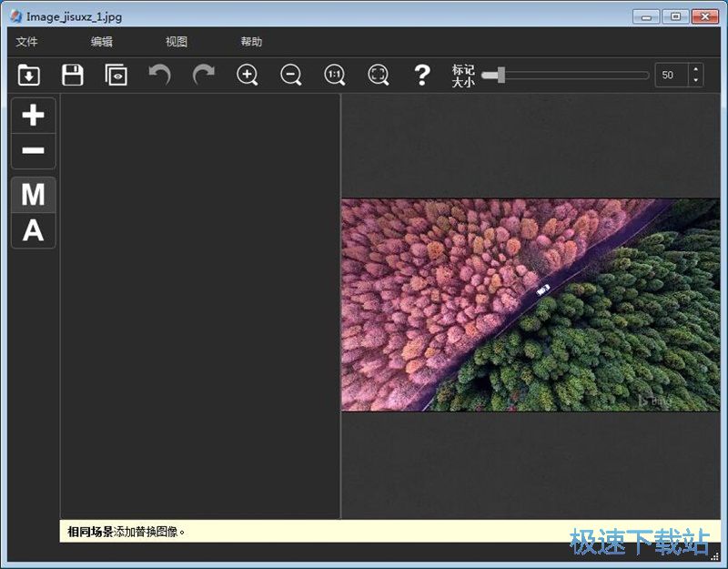Decrease marker size with the − sidebar button
This screenshot has width=728, height=569.
[x=33, y=150]
